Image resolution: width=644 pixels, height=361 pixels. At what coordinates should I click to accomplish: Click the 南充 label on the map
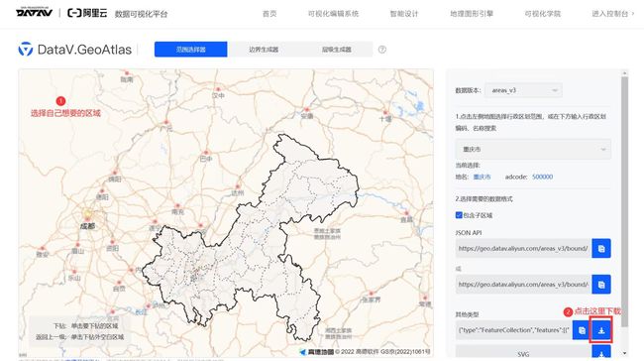tap(177, 212)
